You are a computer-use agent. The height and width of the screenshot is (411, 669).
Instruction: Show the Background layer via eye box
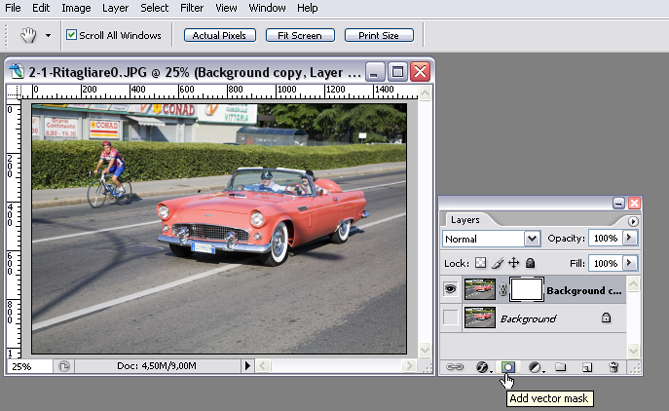point(452,318)
